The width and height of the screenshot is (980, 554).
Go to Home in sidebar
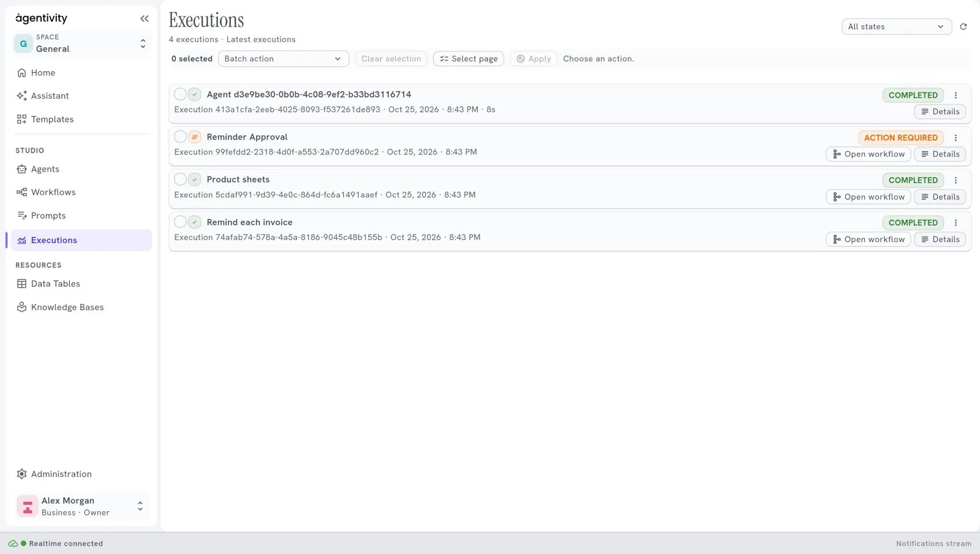click(x=81, y=73)
